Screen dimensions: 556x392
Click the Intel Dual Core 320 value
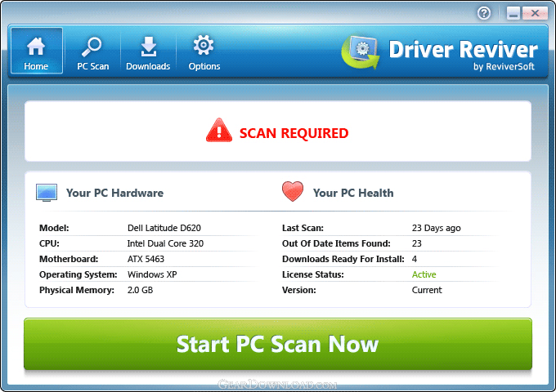coord(165,243)
